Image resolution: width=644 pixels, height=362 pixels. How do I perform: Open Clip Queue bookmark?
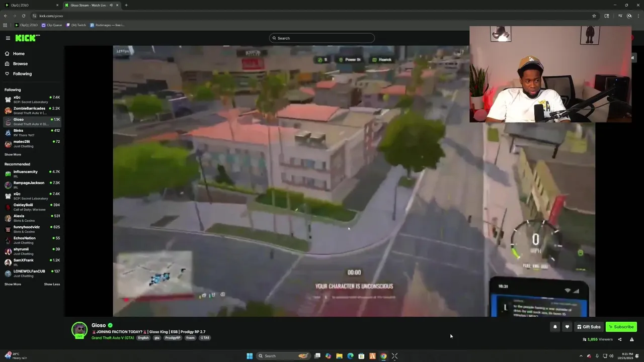(x=52, y=25)
